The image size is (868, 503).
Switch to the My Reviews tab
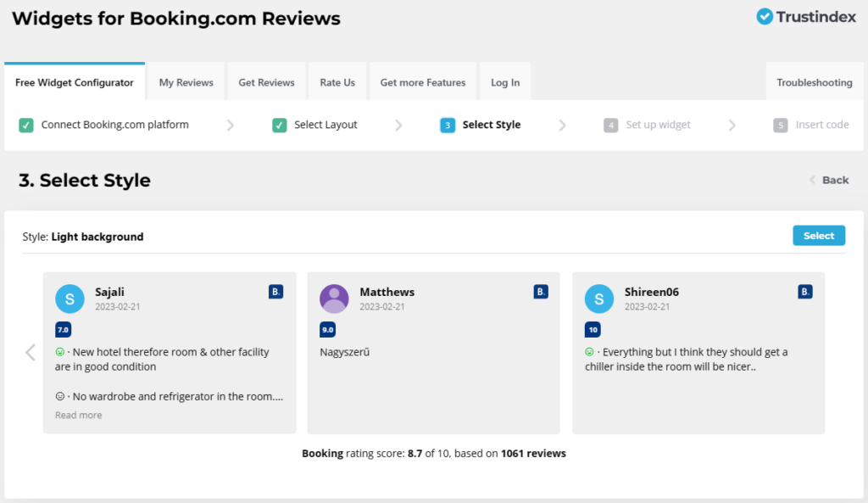(x=185, y=81)
